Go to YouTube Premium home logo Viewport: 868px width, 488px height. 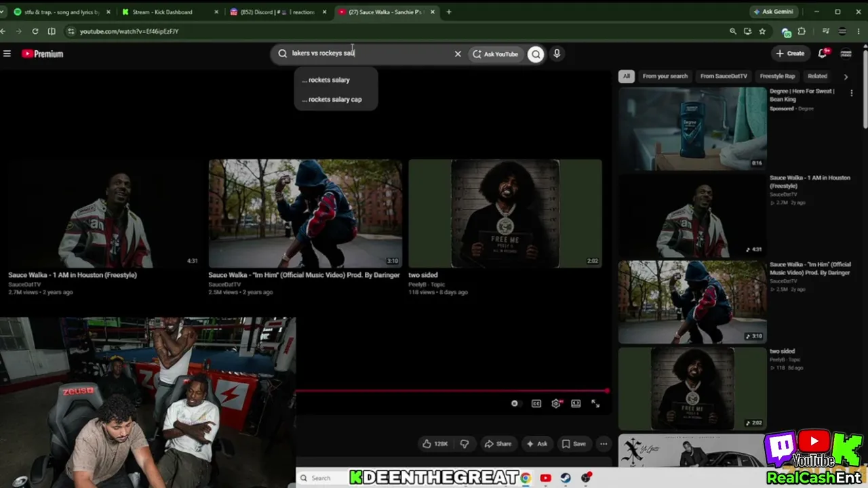(42, 54)
